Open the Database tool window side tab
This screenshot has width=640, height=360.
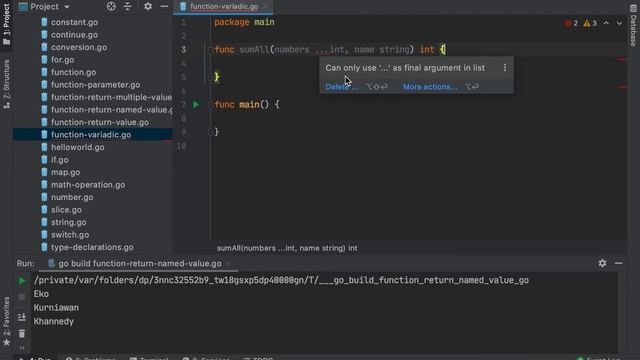633,25
